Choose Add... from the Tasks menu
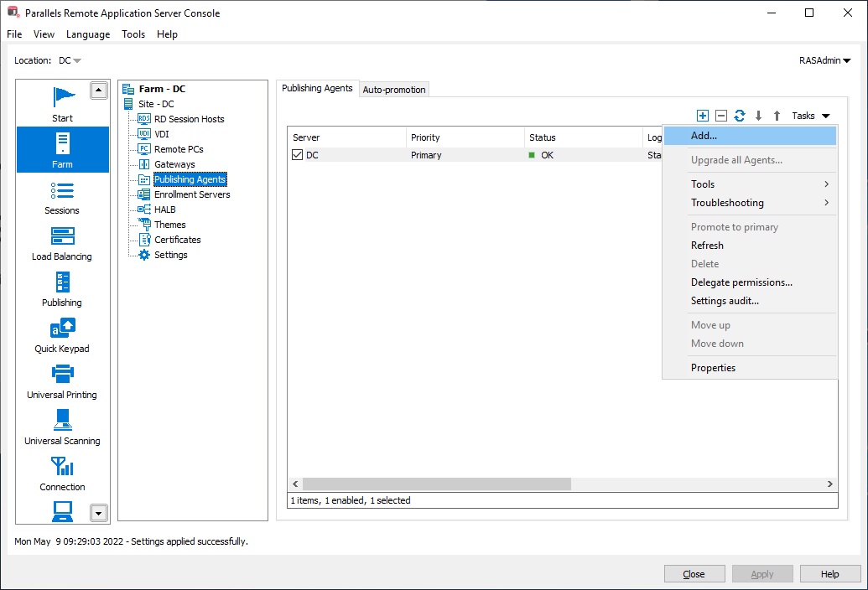 (x=750, y=136)
